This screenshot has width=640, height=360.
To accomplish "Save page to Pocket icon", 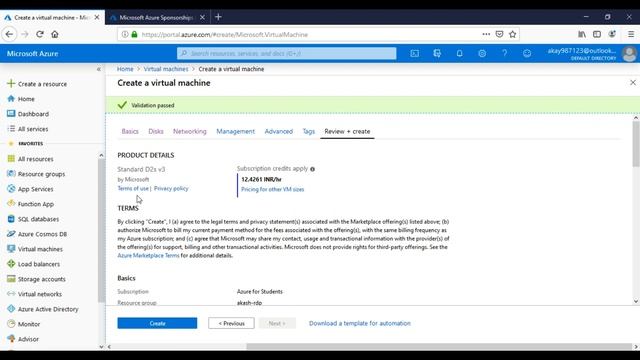I will (499, 34).
